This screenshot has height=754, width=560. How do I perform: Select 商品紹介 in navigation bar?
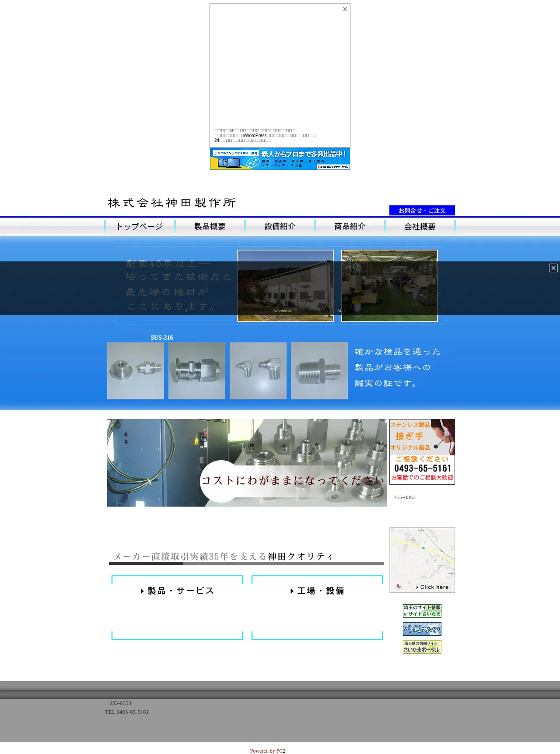pyautogui.click(x=350, y=227)
